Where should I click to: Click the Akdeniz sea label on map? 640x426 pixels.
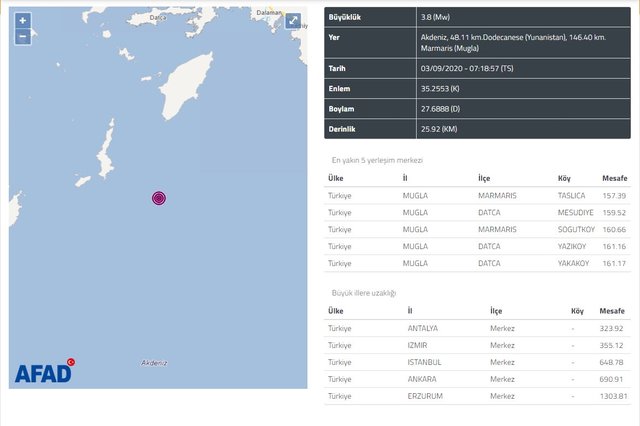pos(153,362)
